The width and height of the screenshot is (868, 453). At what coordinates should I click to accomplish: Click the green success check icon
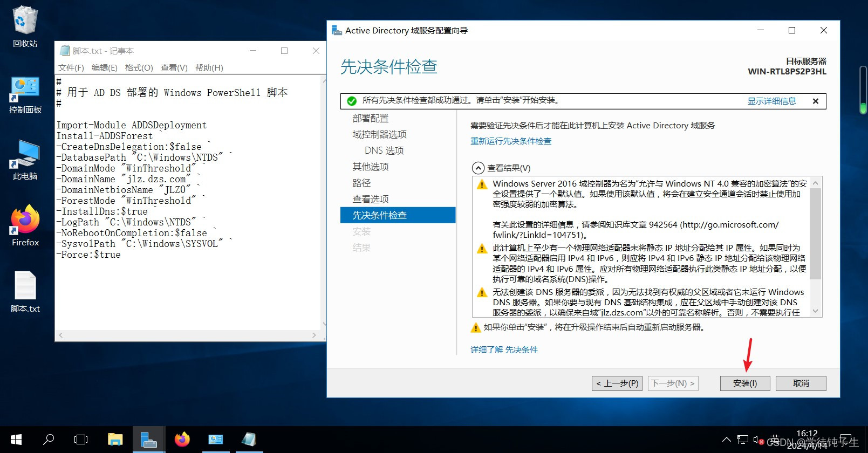point(352,101)
